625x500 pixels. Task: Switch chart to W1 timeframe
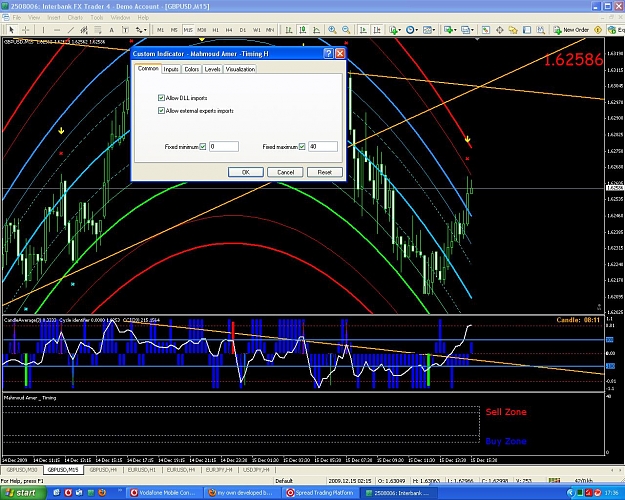pos(257,30)
